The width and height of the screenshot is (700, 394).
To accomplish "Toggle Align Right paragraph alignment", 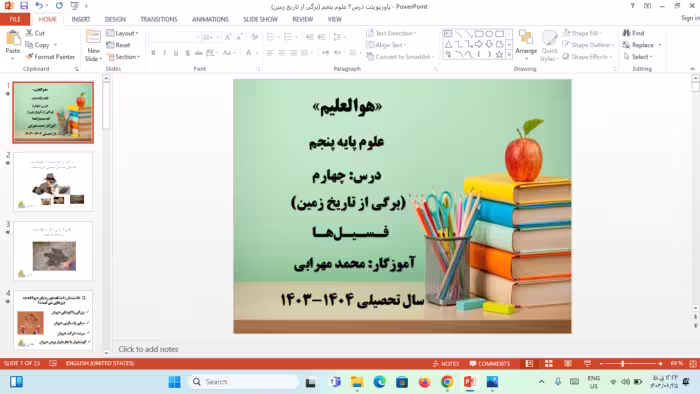I will click(293, 53).
